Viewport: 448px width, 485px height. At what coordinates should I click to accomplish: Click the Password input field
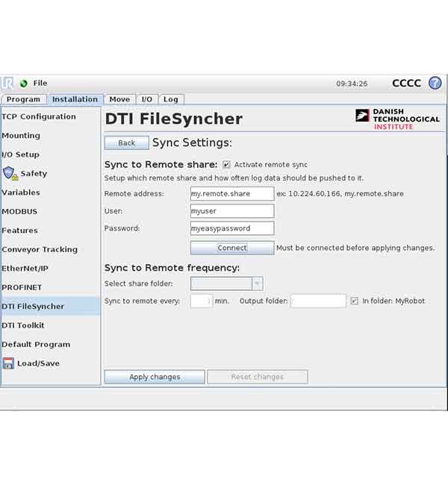tap(232, 228)
